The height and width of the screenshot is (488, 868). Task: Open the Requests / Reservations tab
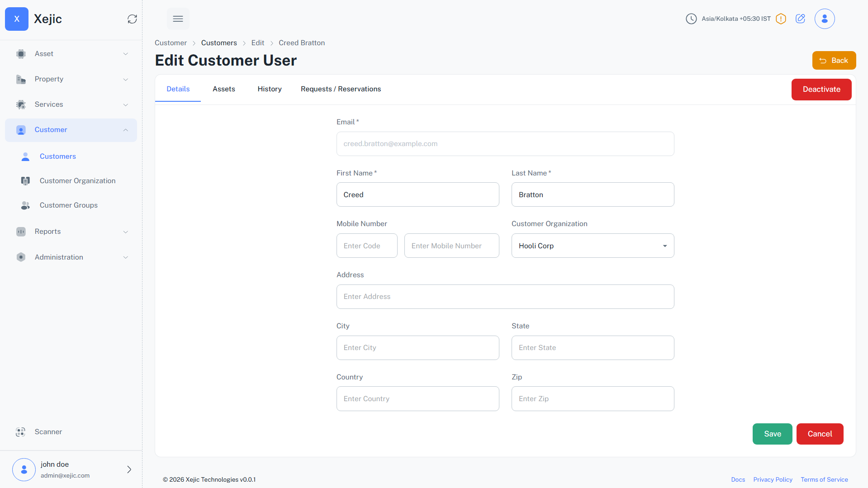[341, 89]
